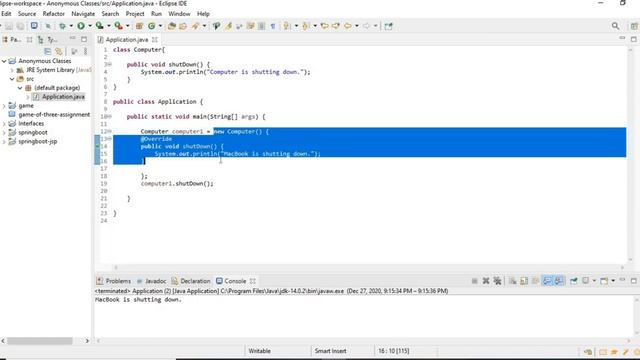The image size is (640, 360).
Task: Open the Refactor menu
Action: (53, 13)
